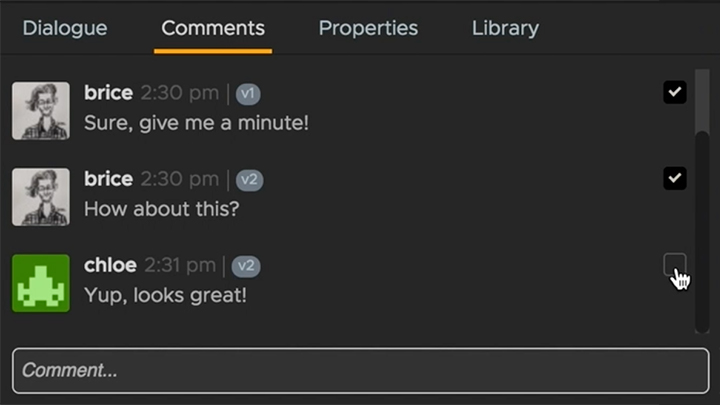Open the Properties tab
Screen dimensions: 720x405
(368, 28)
